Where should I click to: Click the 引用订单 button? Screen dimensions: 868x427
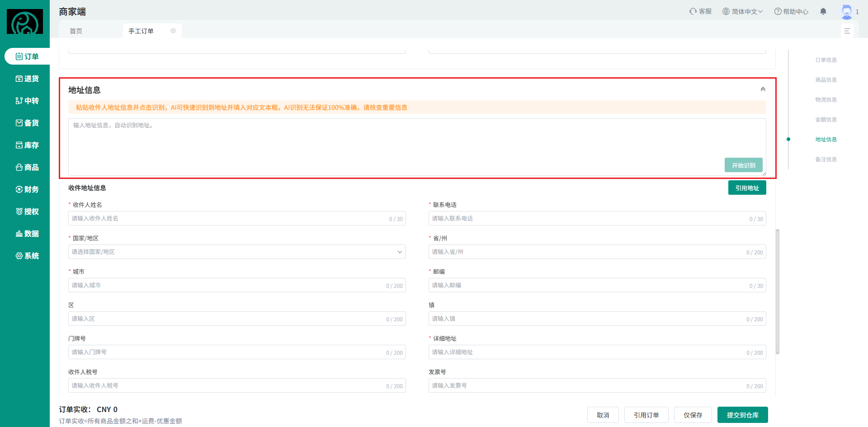[x=646, y=415]
